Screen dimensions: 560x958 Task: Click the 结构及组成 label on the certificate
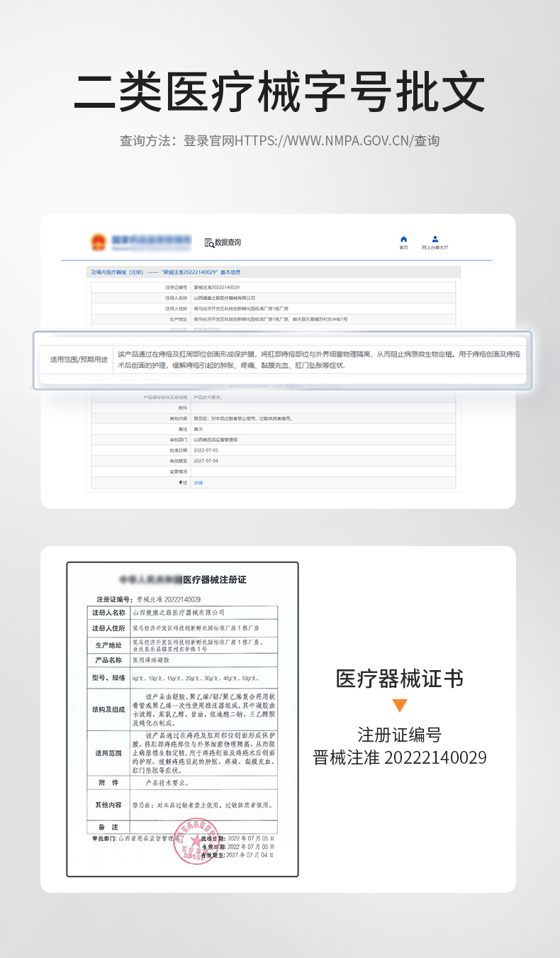point(108,709)
